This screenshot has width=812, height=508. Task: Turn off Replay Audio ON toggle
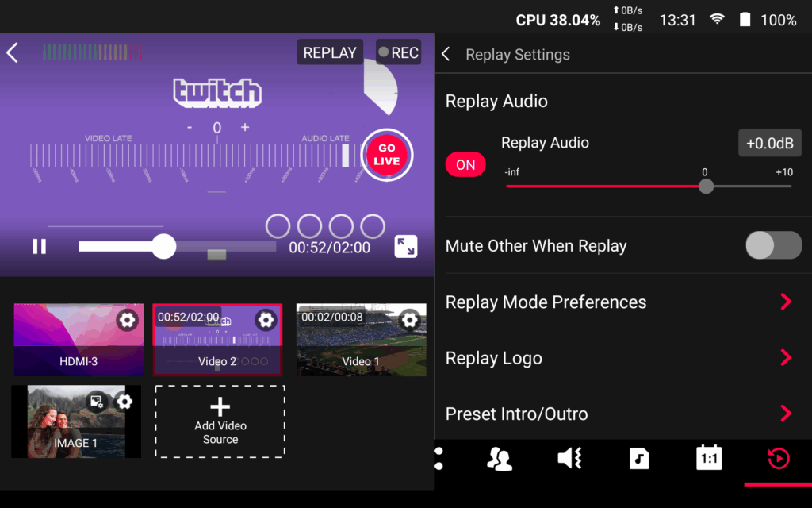tap(465, 164)
